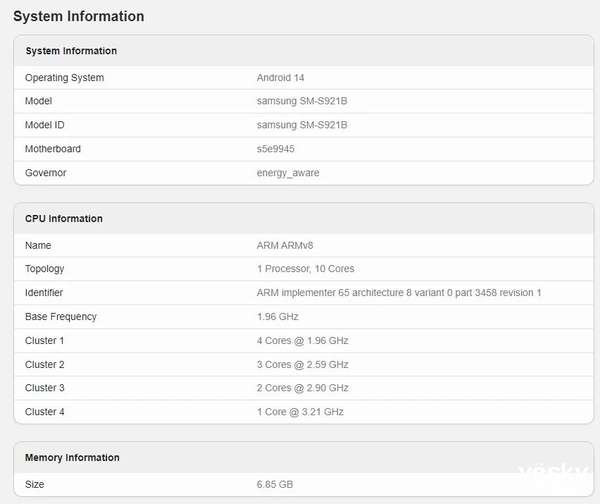Viewport: 600px width, 504px height.
Task: Click the energy_aware governor value
Action: click(x=288, y=173)
